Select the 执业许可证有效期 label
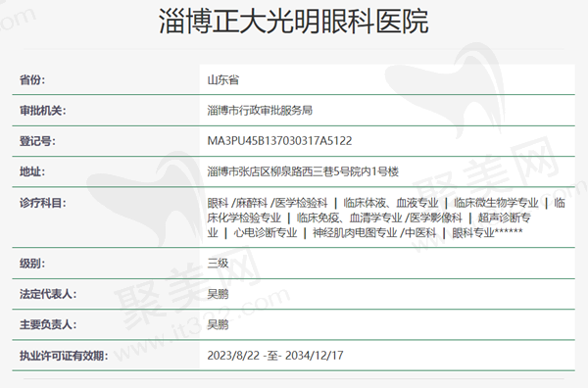The width and height of the screenshot is (588, 388). tap(64, 356)
